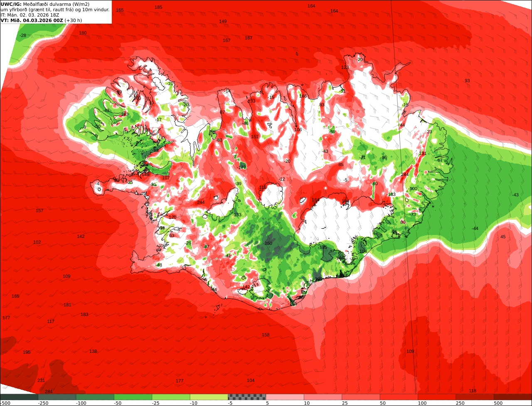Click the '117' flux value

(x=51, y=321)
